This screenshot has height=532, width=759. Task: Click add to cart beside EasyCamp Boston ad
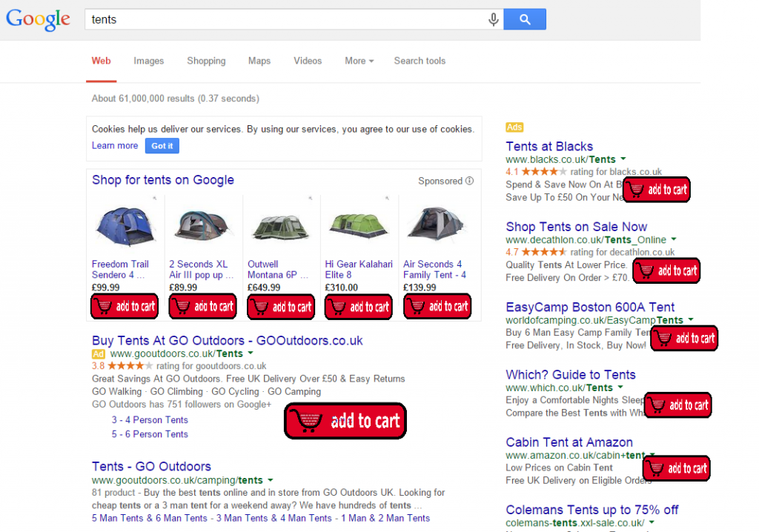[684, 339]
